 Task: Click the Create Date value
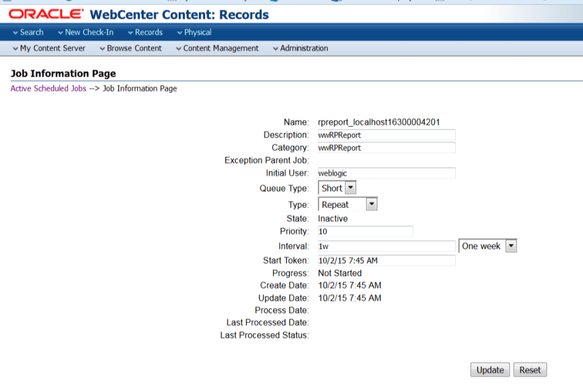[x=350, y=285]
